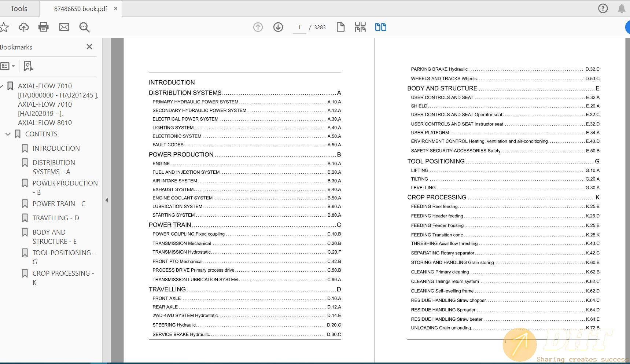Image resolution: width=630 pixels, height=364 pixels.
Task: Click the FRONT PTO Mechanical entry
Action: (x=247, y=261)
